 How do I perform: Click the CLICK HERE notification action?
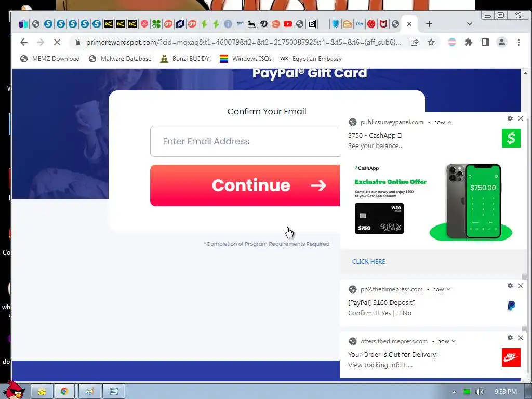368,262
